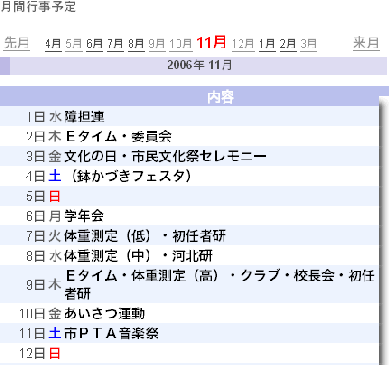Select 体重測定（中）・河北研 entry
Image resolution: width=389 pixels, height=365 pixels.
[138, 256]
